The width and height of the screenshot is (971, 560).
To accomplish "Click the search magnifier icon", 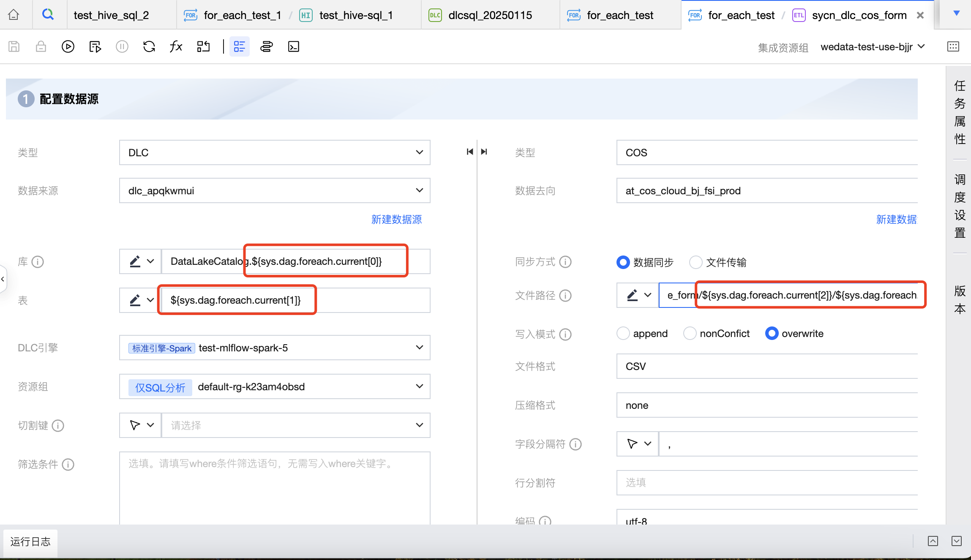I will coord(48,15).
